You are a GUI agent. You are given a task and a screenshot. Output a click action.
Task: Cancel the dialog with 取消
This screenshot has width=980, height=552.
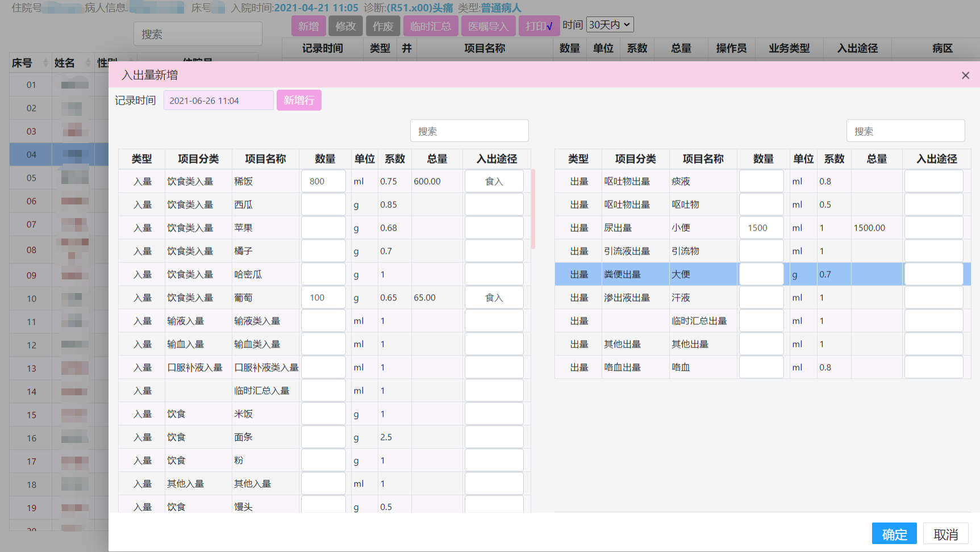(945, 533)
